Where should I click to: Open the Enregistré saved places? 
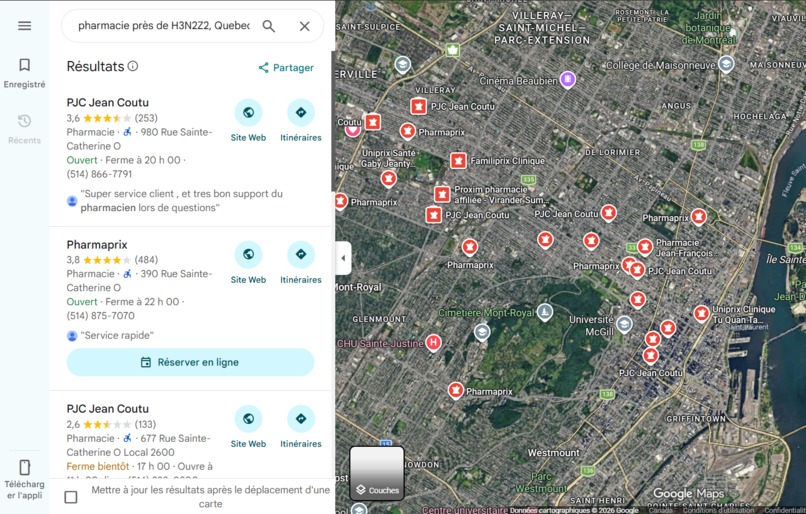click(25, 72)
